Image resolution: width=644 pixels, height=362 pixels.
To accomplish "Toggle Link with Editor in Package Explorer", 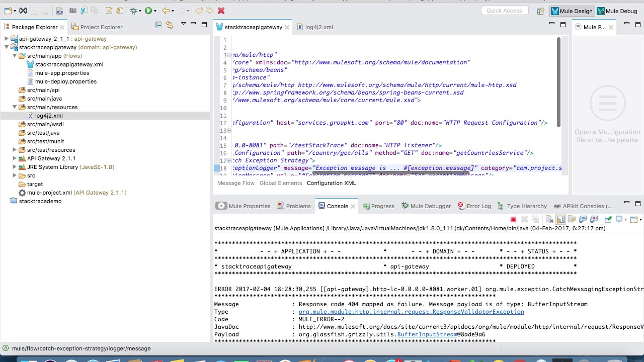I will [170, 25].
